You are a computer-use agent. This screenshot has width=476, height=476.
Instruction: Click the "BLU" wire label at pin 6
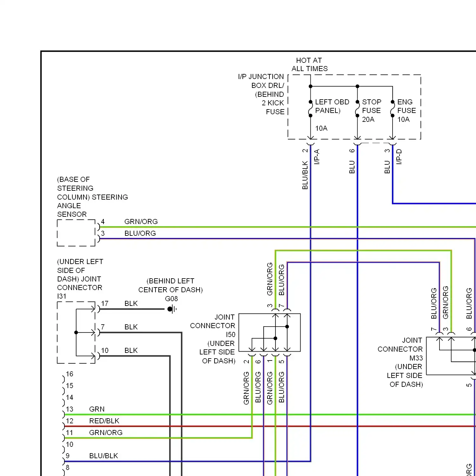click(x=352, y=167)
